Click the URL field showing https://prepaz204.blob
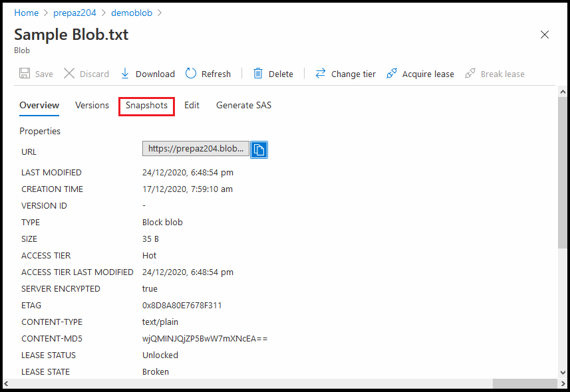 click(195, 148)
